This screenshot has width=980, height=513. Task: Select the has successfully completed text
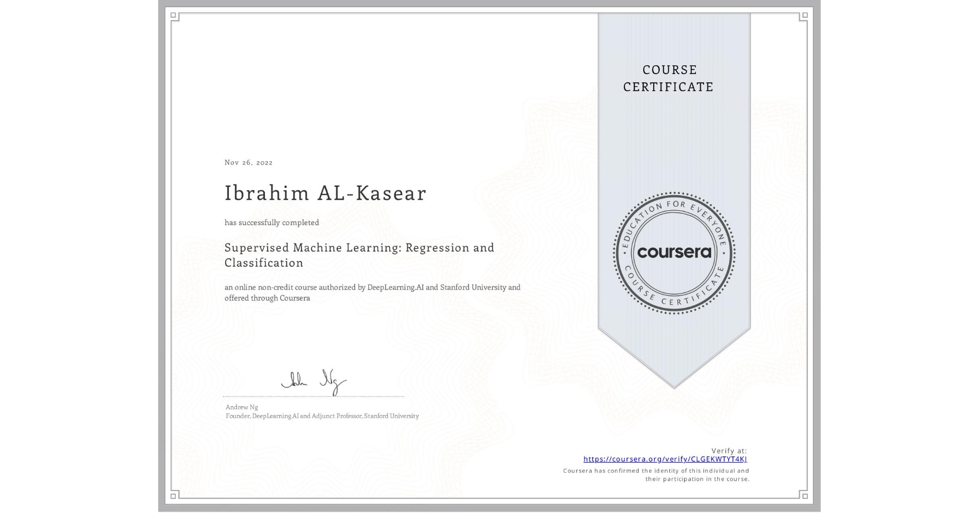[x=272, y=222]
